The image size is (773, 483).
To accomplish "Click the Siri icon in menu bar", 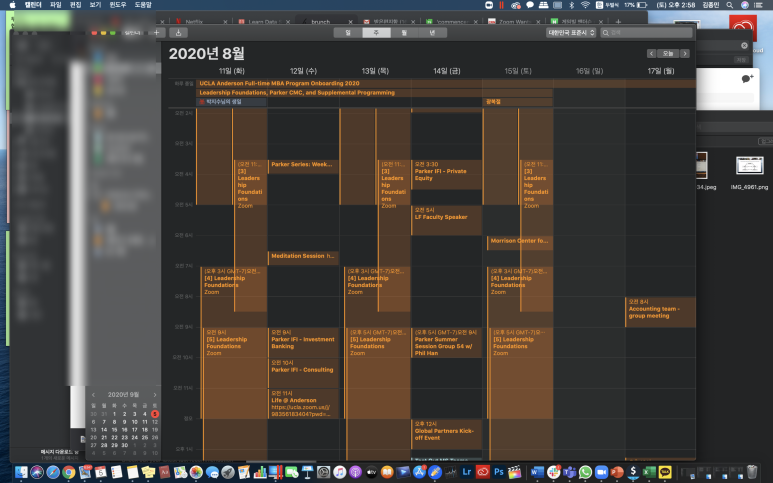I will (745, 5).
